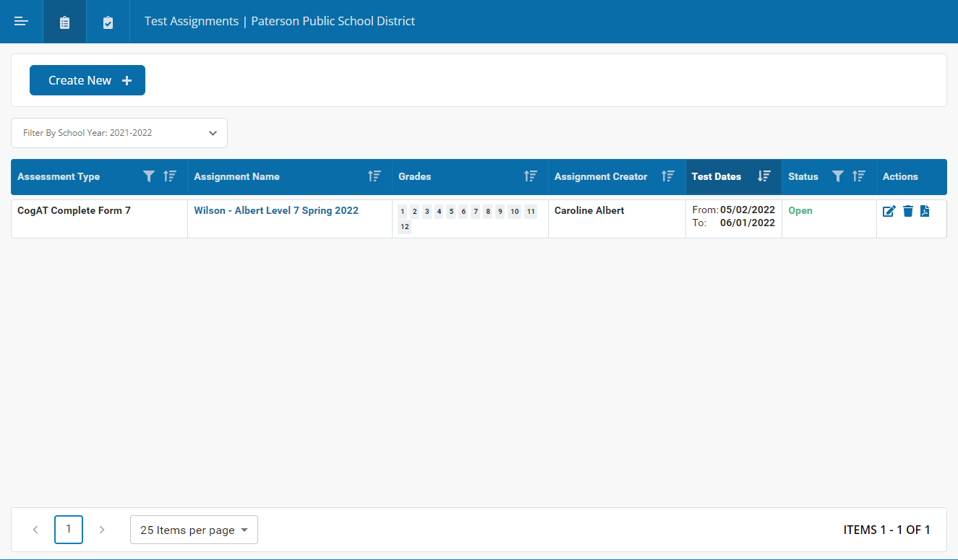Sort the Grades column

click(531, 176)
